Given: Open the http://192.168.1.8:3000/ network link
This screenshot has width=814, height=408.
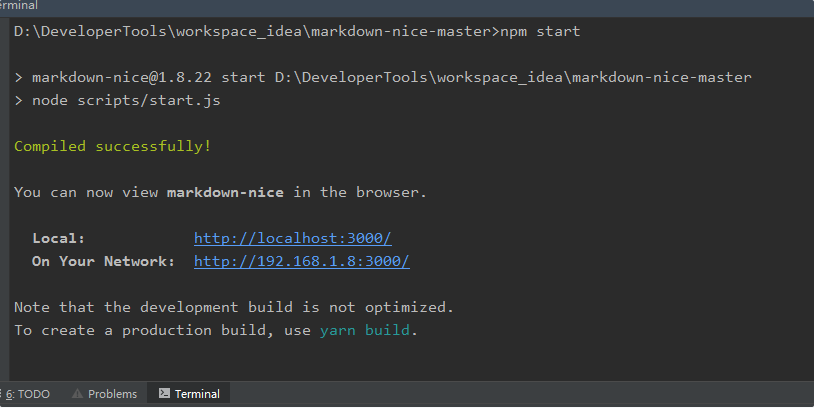Looking at the screenshot, I should point(302,261).
